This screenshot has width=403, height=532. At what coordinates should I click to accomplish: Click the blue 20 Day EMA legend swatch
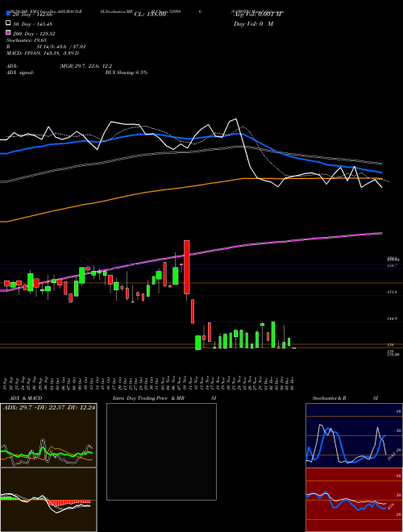tap(9, 14)
